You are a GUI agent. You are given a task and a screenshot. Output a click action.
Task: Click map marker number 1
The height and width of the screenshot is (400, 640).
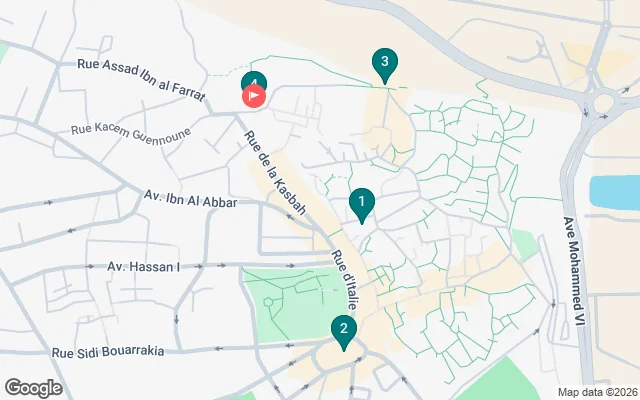(362, 205)
